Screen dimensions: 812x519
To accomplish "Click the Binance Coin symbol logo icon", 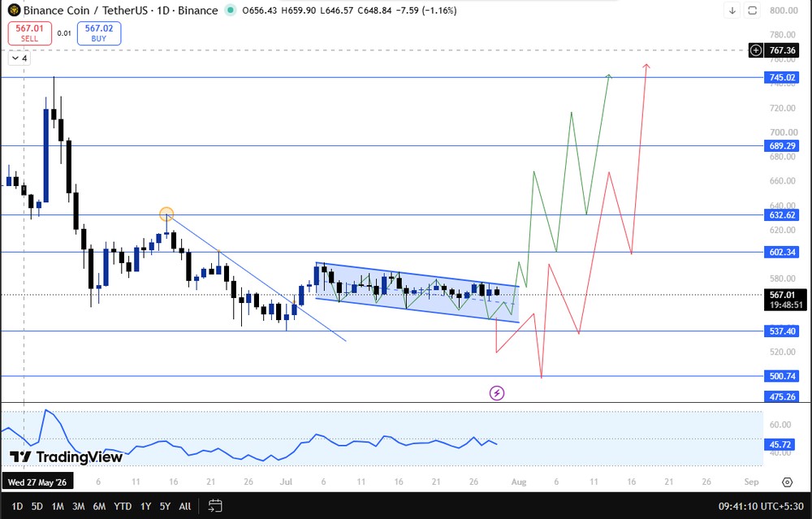I will (x=14, y=10).
